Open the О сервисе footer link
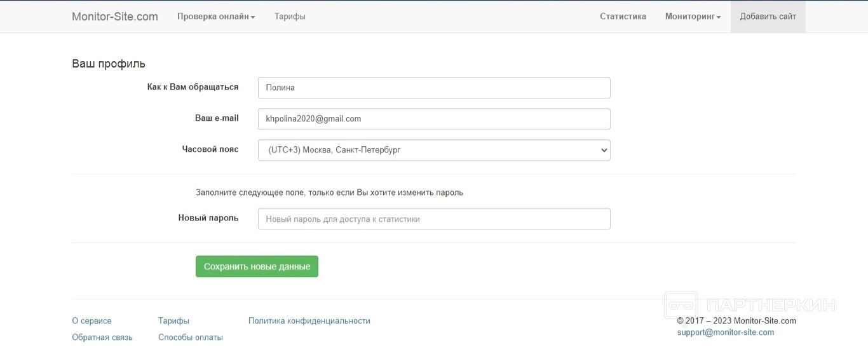Image resolution: width=868 pixels, height=361 pixels. coord(92,321)
